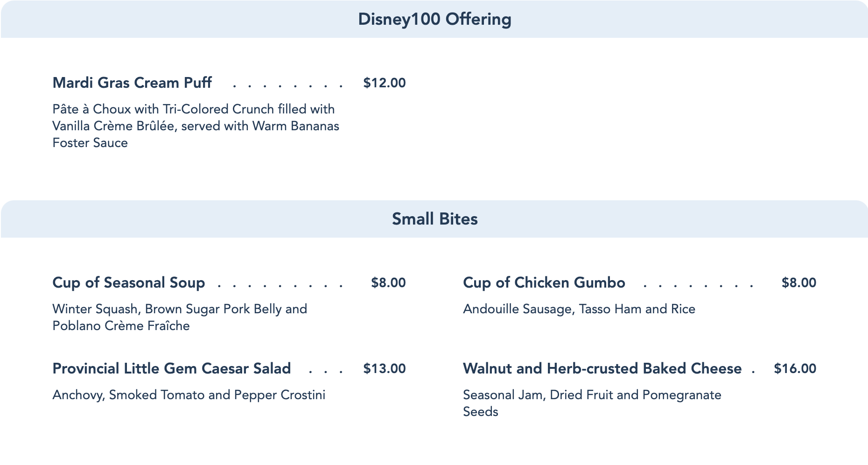Click the Baked Cheese $16.00 price
The height and width of the screenshot is (465, 868).
(795, 369)
